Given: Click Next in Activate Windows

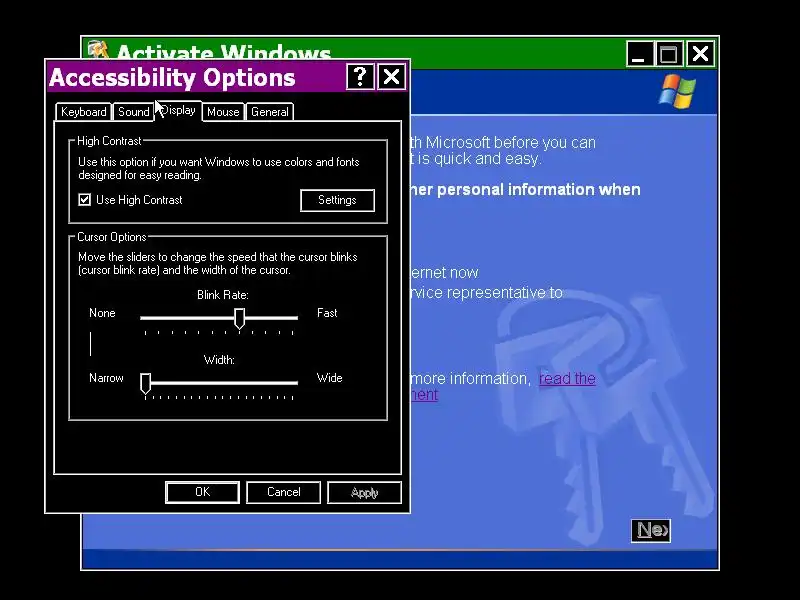Looking at the screenshot, I should coord(651,531).
